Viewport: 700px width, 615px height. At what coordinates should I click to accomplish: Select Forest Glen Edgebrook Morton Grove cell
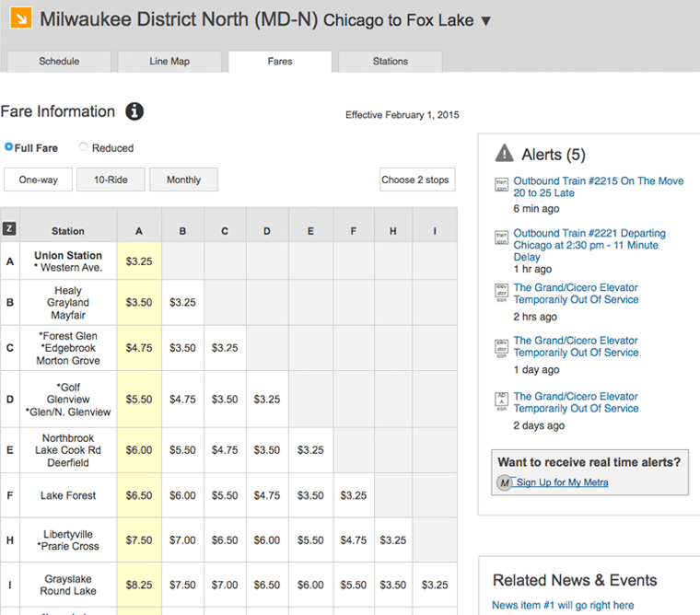[68, 348]
